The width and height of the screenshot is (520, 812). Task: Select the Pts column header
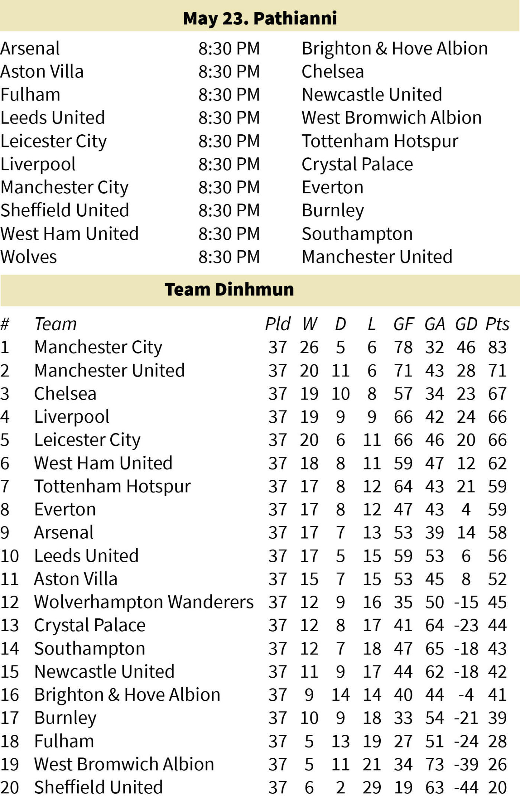pyautogui.click(x=497, y=324)
